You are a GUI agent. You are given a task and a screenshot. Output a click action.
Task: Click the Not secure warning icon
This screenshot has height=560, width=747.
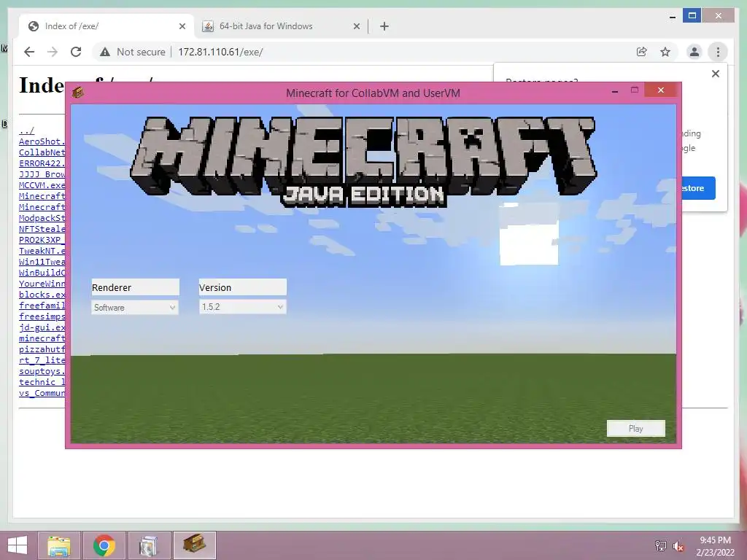(105, 52)
